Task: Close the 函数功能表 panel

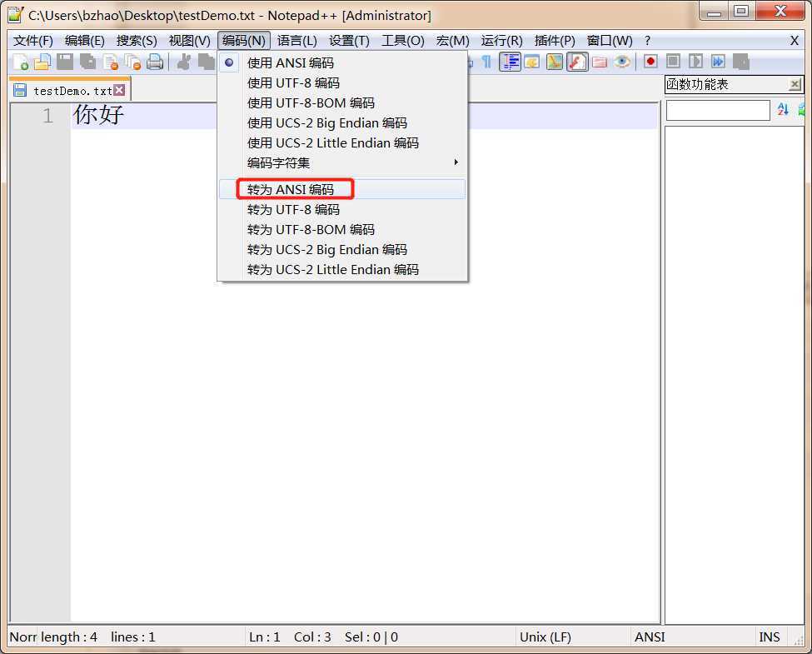Action: [x=795, y=84]
